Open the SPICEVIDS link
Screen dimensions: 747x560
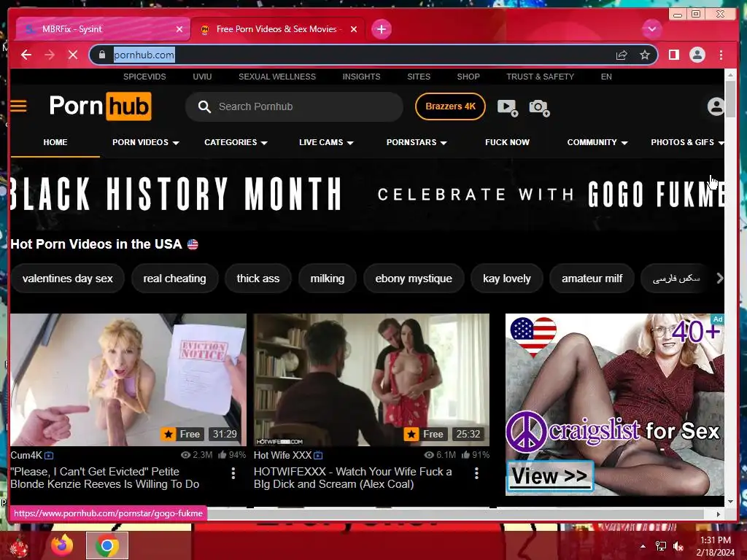coord(144,77)
